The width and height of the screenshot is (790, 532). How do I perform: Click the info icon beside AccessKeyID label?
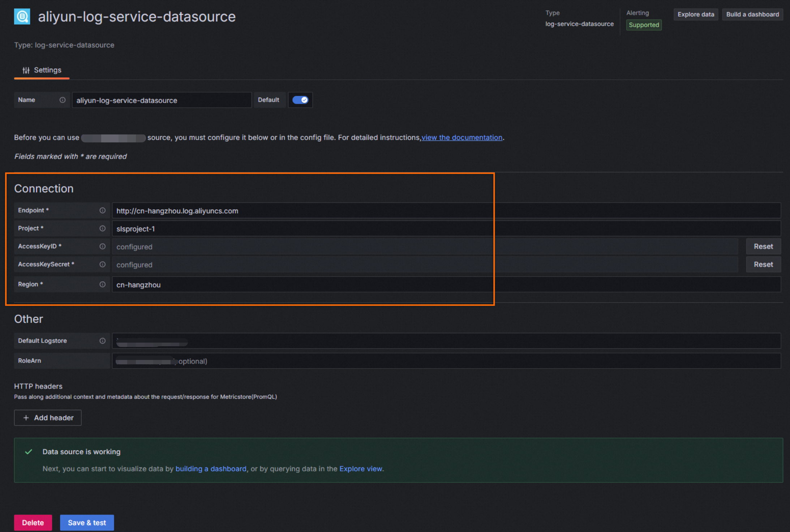click(x=103, y=246)
